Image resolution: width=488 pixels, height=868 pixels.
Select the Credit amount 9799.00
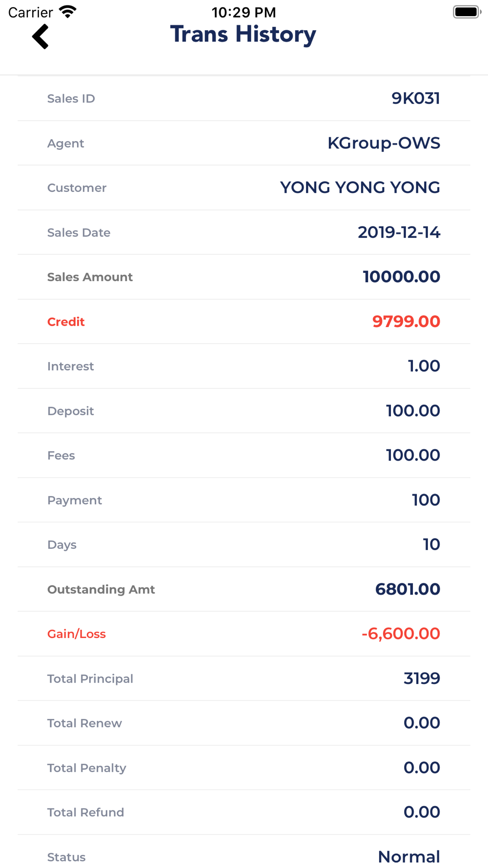[406, 322]
